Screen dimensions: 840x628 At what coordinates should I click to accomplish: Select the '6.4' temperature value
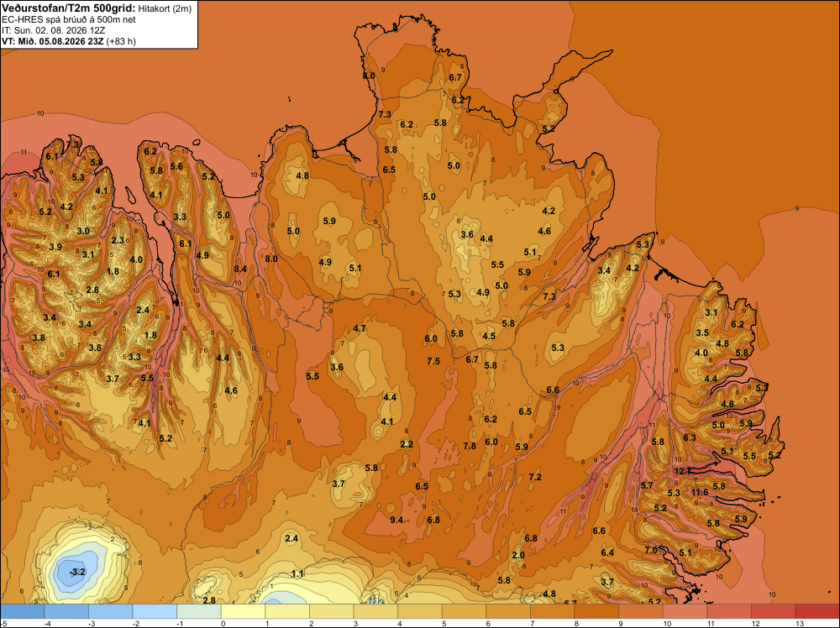pyautogui.click(x=607, y=552)
